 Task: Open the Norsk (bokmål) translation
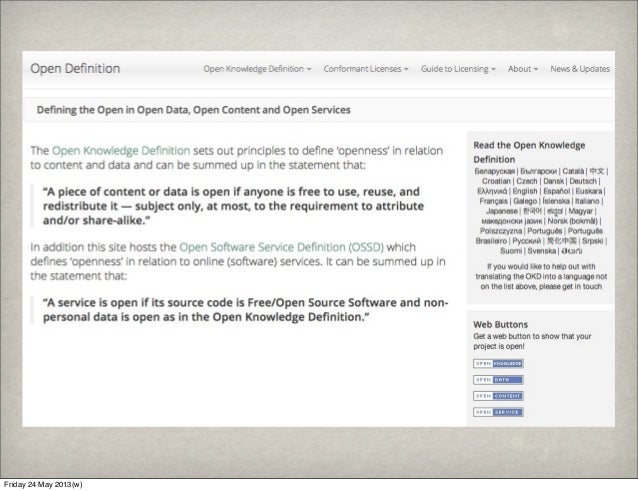pyautogui.click(x=572, y=221)
